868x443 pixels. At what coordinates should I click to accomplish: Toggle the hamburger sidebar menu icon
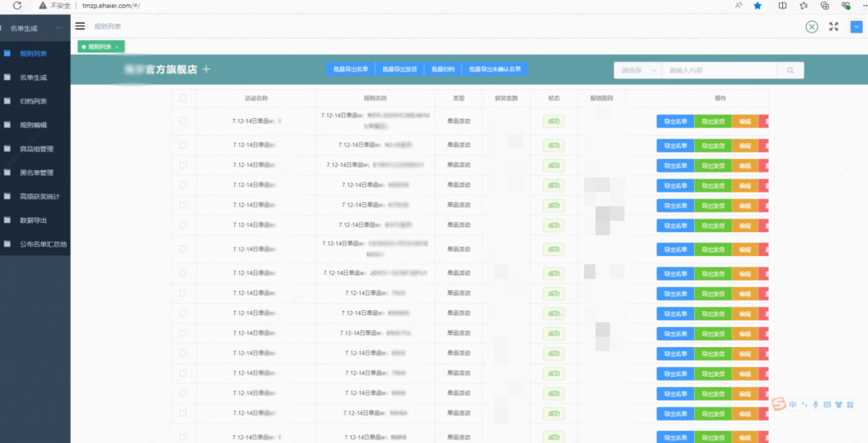click(80, 26)
